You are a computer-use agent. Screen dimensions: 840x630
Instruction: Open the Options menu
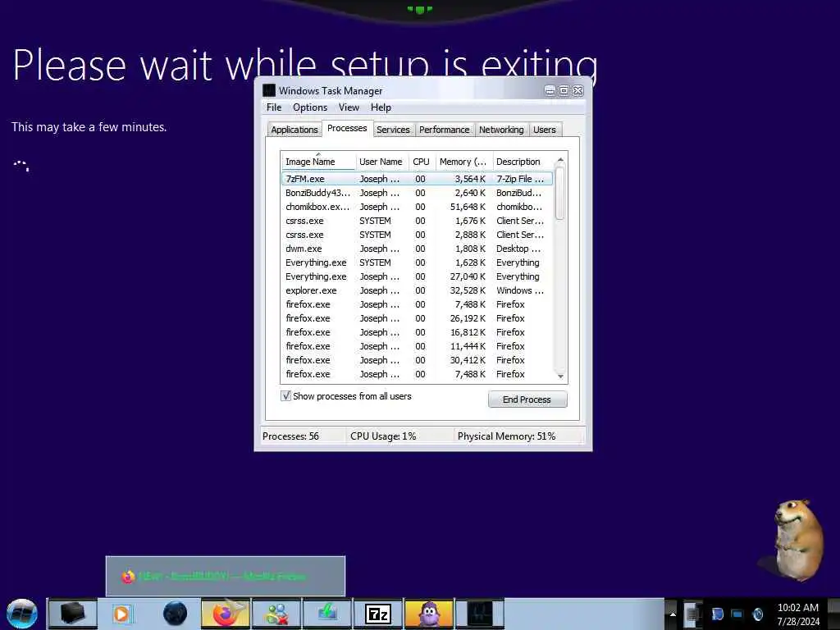309,107
